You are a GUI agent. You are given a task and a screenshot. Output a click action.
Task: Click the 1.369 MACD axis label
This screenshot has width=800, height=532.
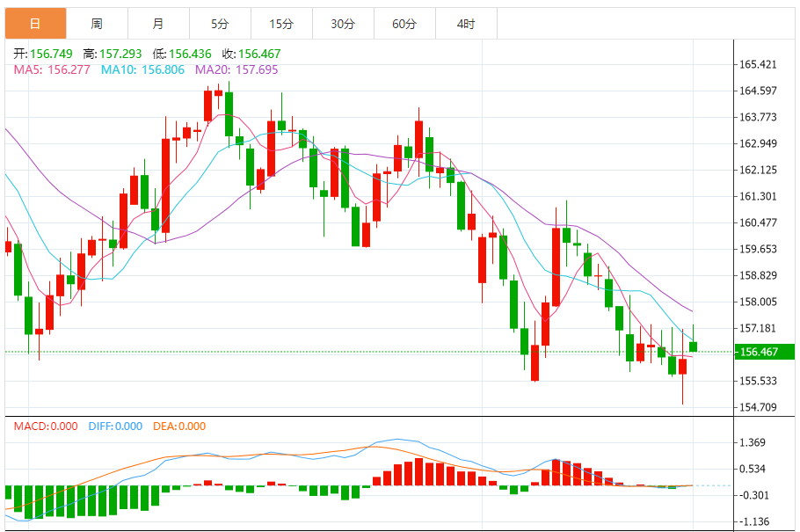point(752,442)
